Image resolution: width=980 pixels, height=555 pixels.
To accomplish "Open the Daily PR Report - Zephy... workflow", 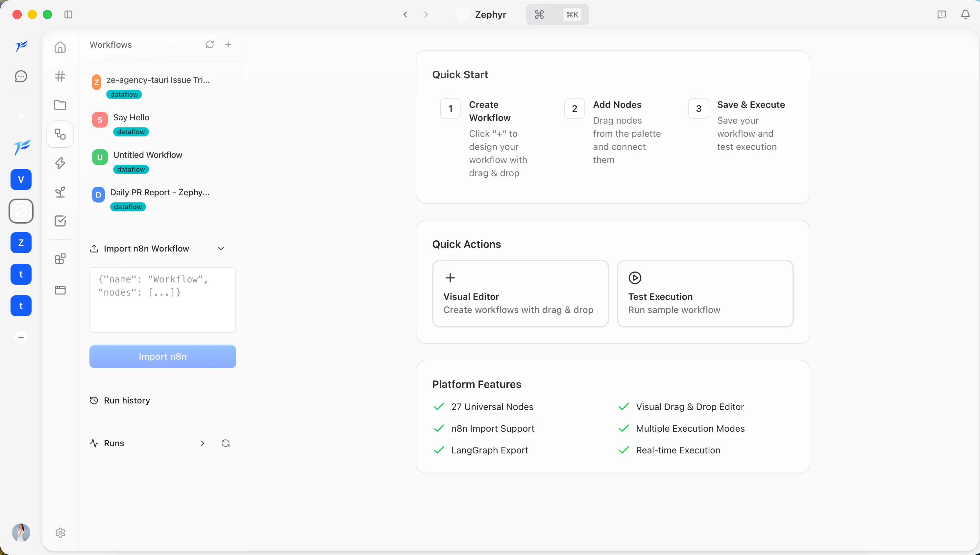I will click(x=162, y=199).
